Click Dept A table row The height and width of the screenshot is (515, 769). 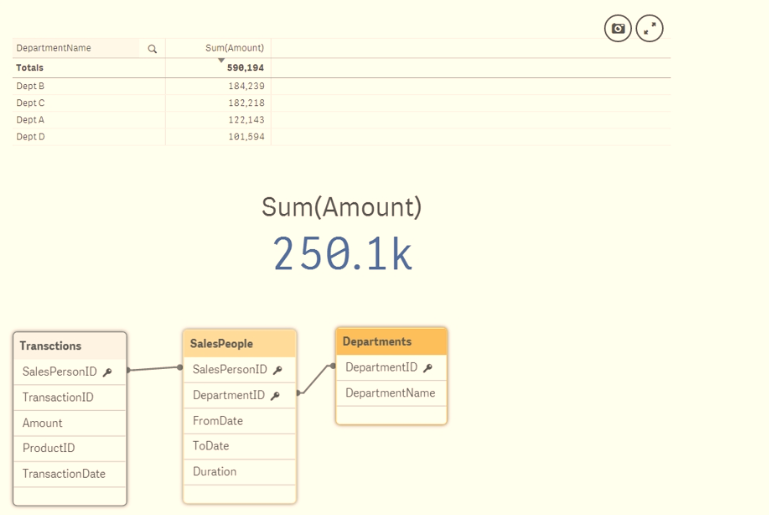tap(31, 120)
